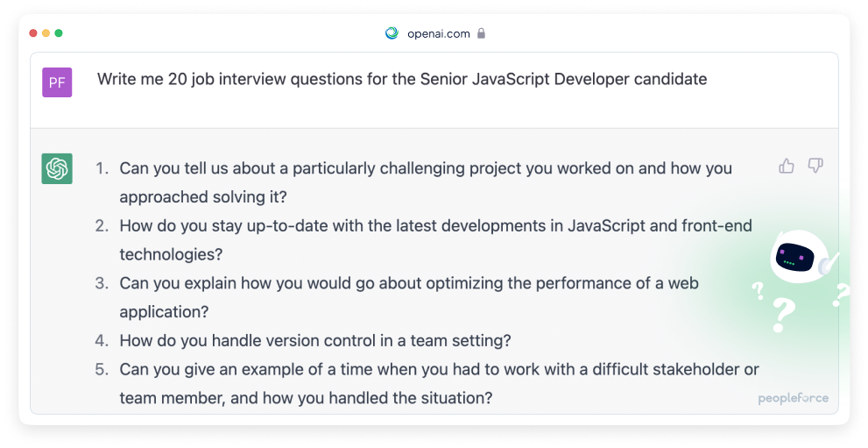The image size is (868, 448).
Task: Click the large question mark near robot
Action: pos(783,315)
